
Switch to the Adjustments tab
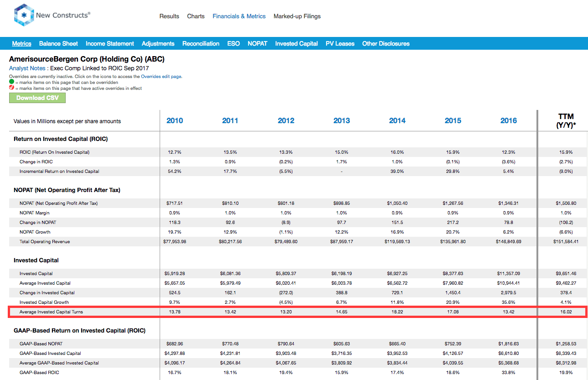coord(158,43)
